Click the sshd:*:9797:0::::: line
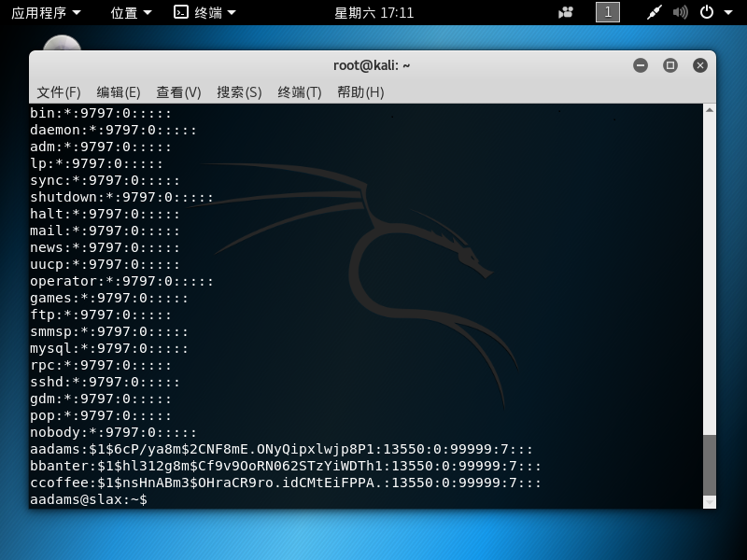 105,382
